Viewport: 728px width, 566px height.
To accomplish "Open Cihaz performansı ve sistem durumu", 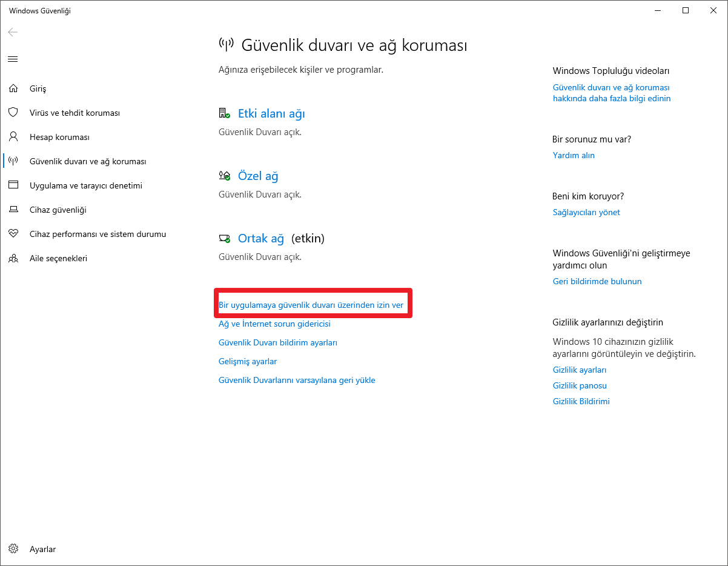I will coord(98,234).
